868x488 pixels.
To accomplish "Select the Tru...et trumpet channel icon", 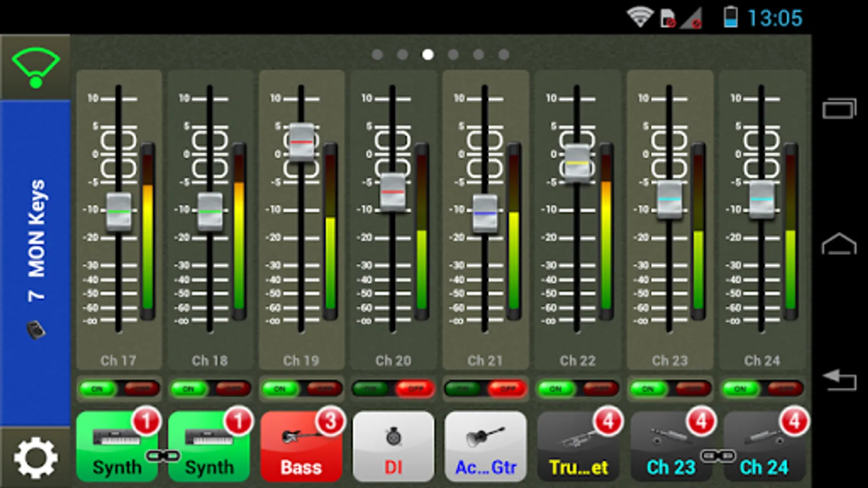I will pyautogui.click(x=578, y=446).
